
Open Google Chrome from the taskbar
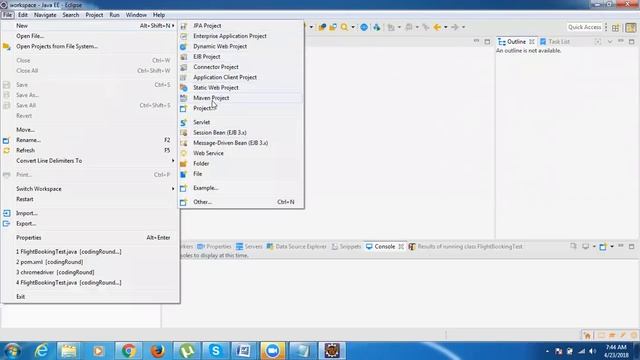pos(129,351)
